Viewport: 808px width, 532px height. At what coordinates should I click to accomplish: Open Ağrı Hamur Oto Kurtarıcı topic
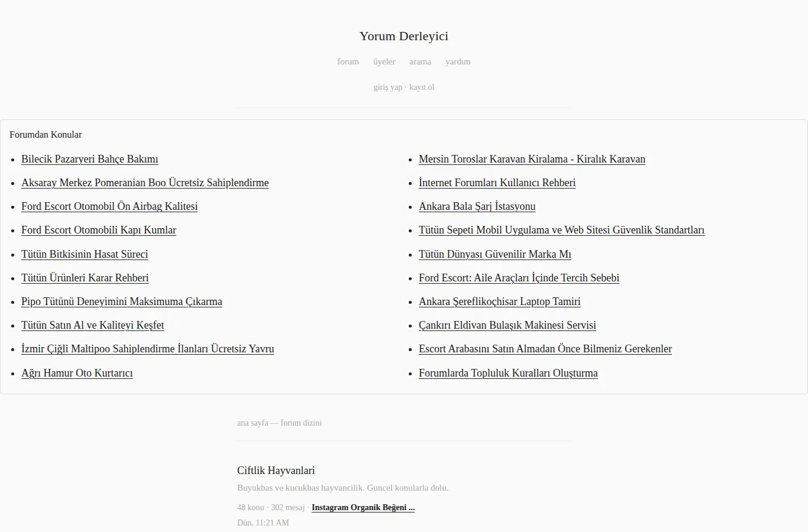coord(77,373)
